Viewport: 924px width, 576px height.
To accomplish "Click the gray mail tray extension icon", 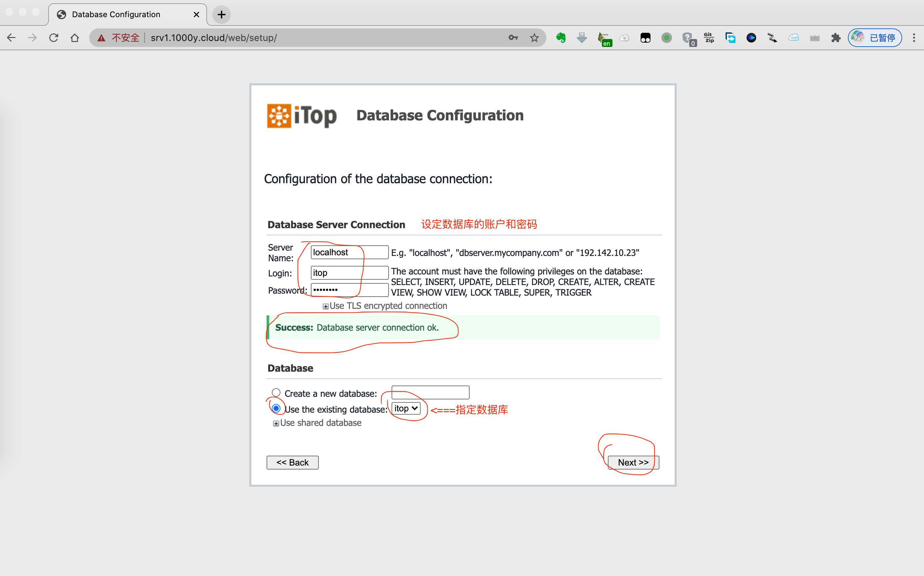I will [815, 38].
